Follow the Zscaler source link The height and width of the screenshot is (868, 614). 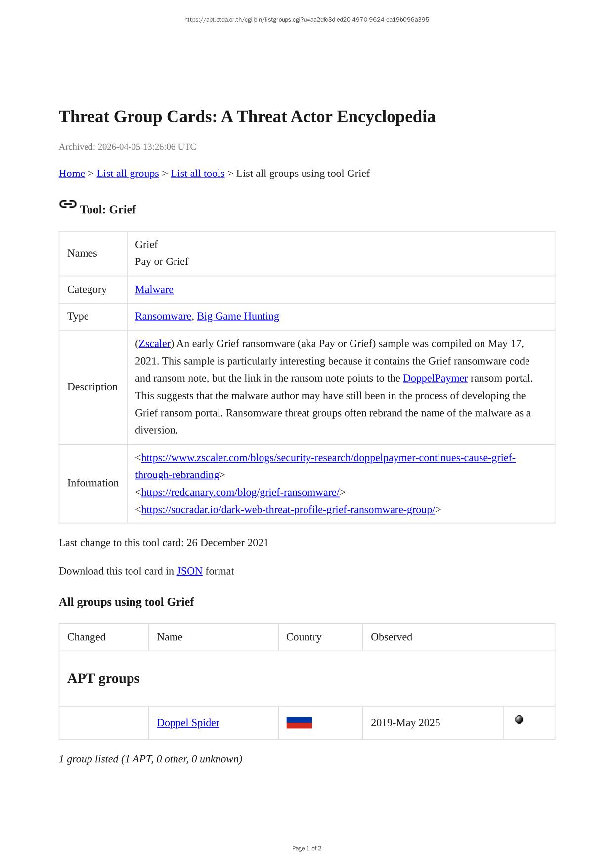pos(154,344)
